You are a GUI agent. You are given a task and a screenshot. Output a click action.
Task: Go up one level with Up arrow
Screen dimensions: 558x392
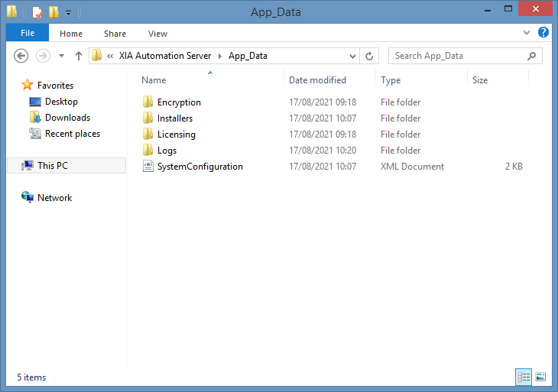79,56
